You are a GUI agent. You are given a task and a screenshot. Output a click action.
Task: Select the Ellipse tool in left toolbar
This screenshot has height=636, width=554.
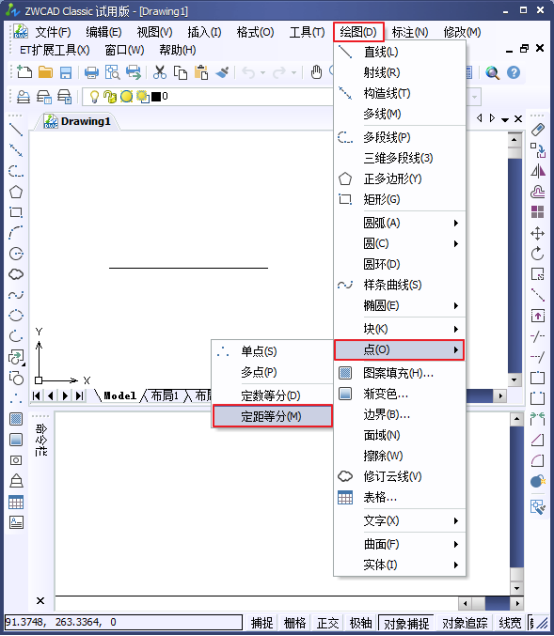(x=16, y=316)
